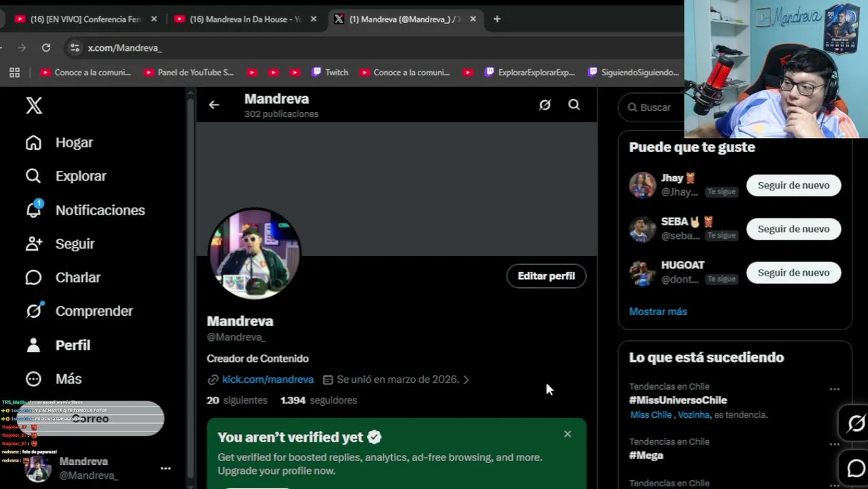Viewport: 868px width, 489px height.
Task: Open Explorar search page
Action: point(66,176)
